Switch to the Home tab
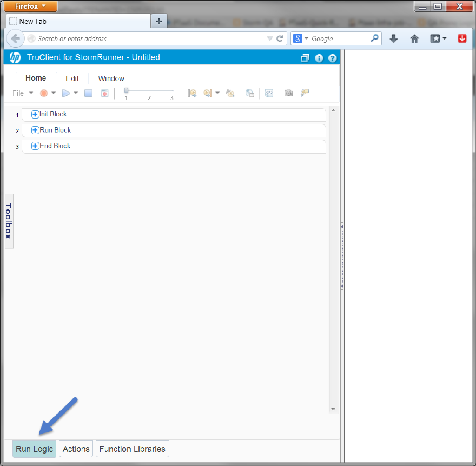This screenshot has height=466, width=476. 36,78
